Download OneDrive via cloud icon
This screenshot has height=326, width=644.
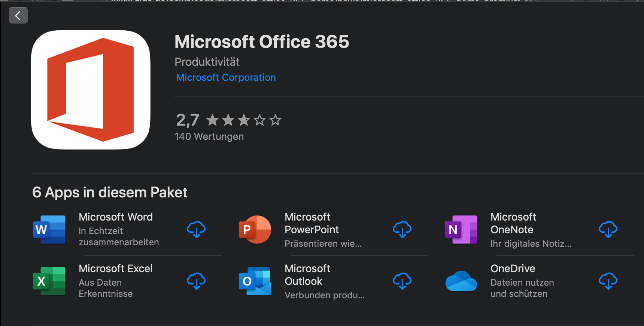[x=608, y=281]
